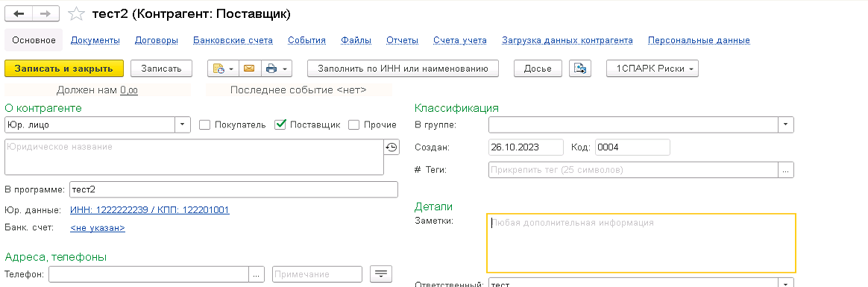Toggle the Покупатель checkbox
The image size is (868, 287).
coord(204,124)
